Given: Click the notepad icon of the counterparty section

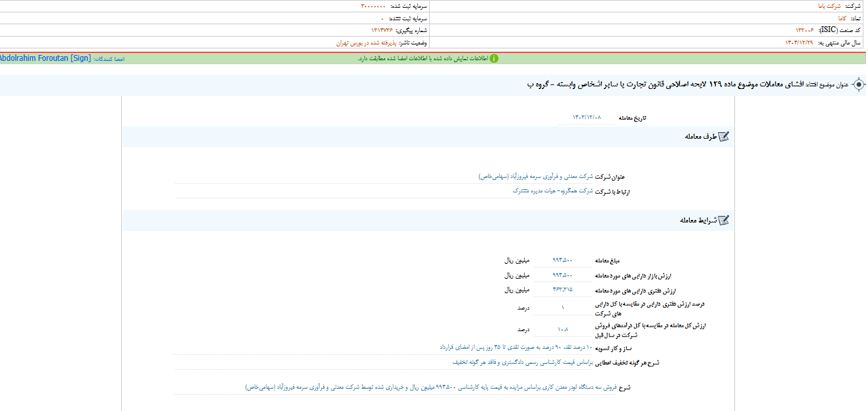Looking at the screenshot, I should pyautogui.click(x=725, y=137).
